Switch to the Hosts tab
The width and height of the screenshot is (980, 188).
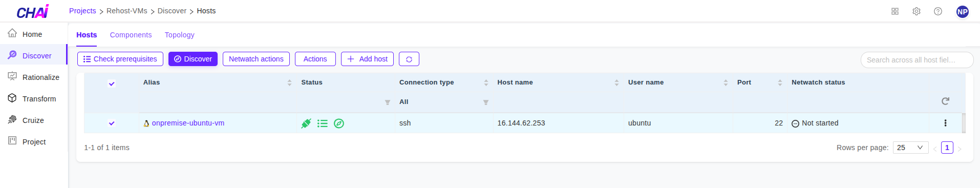pos(87,35)
